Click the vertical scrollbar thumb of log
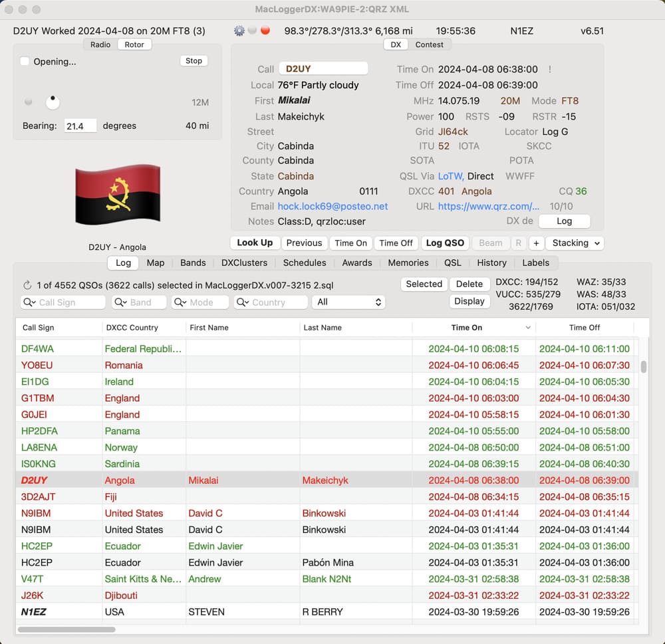Viewport: 665px width, 644px height. [x=644, y=367]
